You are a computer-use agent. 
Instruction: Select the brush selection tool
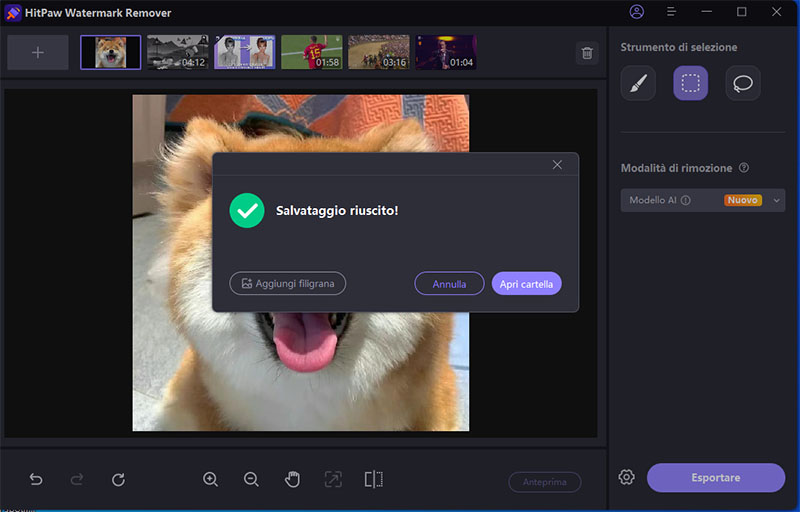pos(638,83)
